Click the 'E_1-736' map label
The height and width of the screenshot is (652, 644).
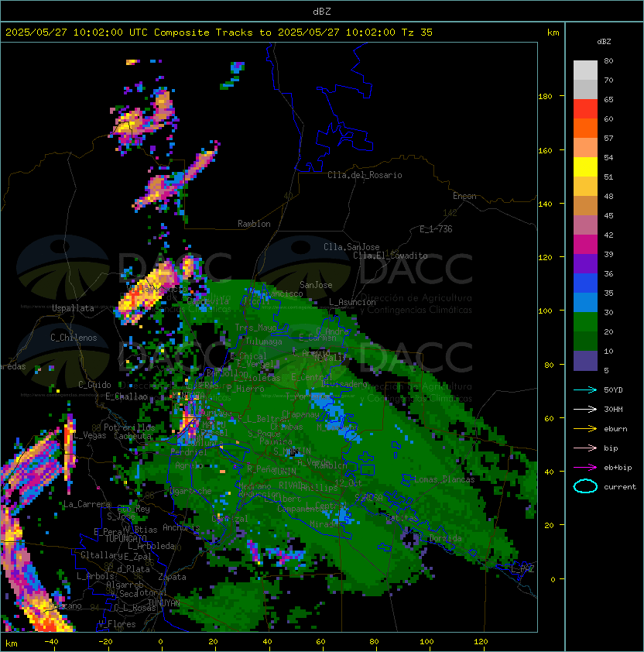(436, 229)
